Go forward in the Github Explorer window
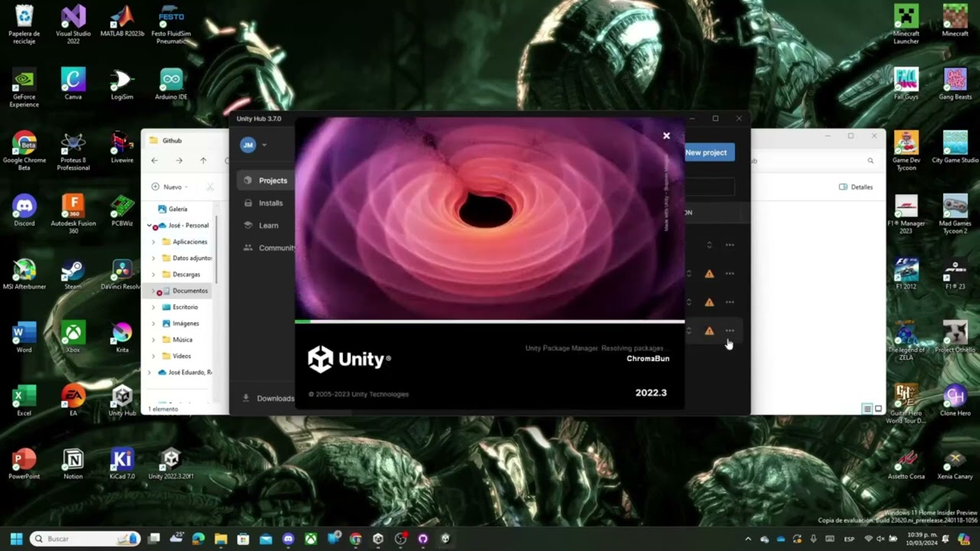This screenshot has height=551, width=980. [x=179, y=161]
